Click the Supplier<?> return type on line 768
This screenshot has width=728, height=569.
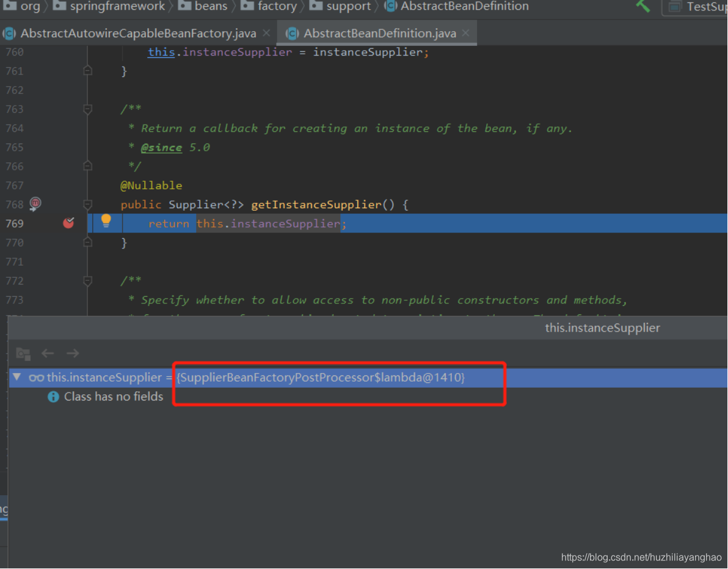pyautogui.click(x=206, y=205)
